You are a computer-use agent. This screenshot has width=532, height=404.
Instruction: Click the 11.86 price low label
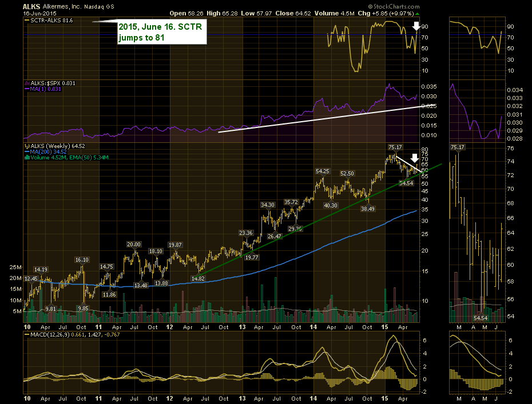(x=109, y=294)
